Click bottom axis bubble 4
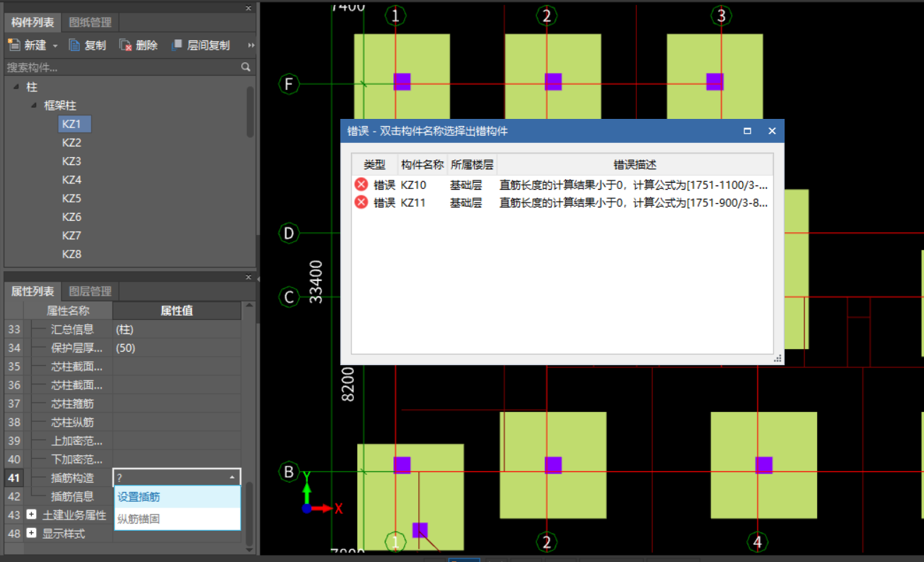Viewport: 924px width, 562px height. [758, 542]
